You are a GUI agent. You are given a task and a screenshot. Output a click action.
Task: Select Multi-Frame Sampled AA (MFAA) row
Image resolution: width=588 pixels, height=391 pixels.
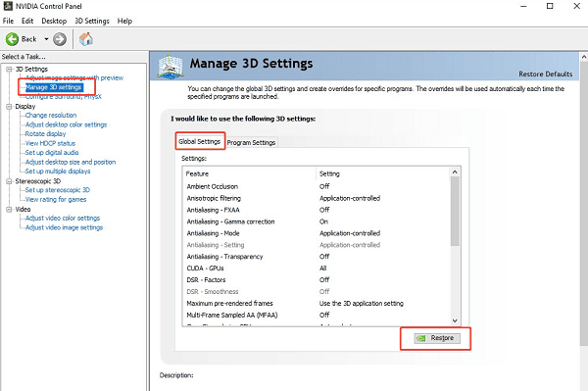317,315
